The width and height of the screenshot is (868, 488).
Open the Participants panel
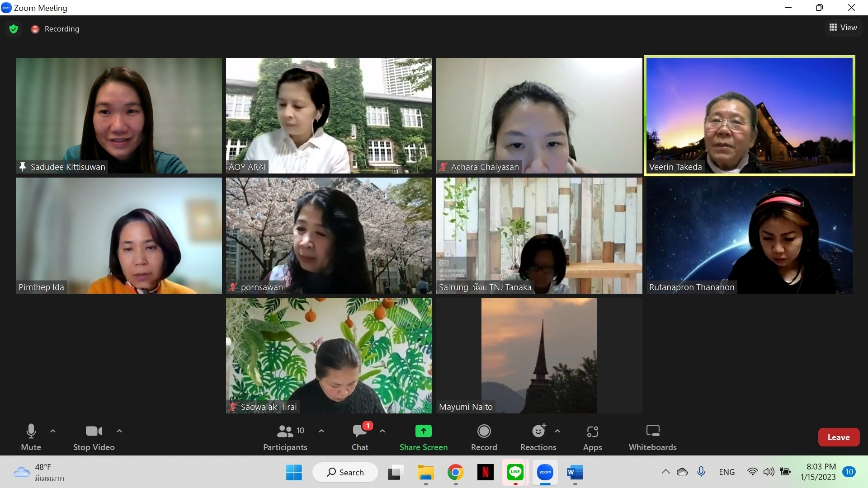click(x=285, y=437)
